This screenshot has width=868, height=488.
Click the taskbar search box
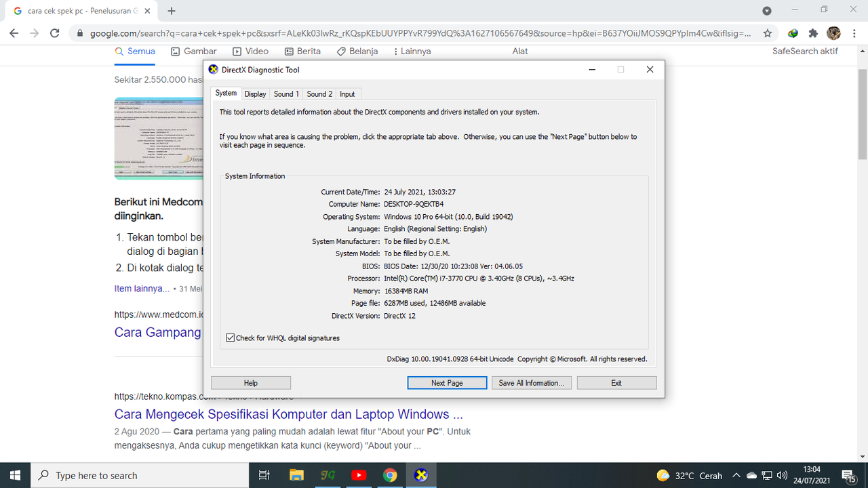point(139,475)
